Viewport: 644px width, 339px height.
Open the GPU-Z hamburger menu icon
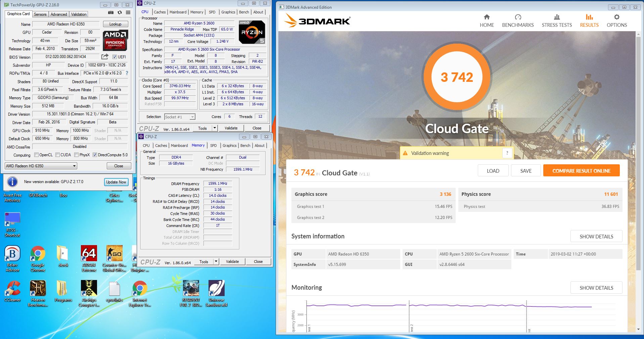click(x=128, y=13)
